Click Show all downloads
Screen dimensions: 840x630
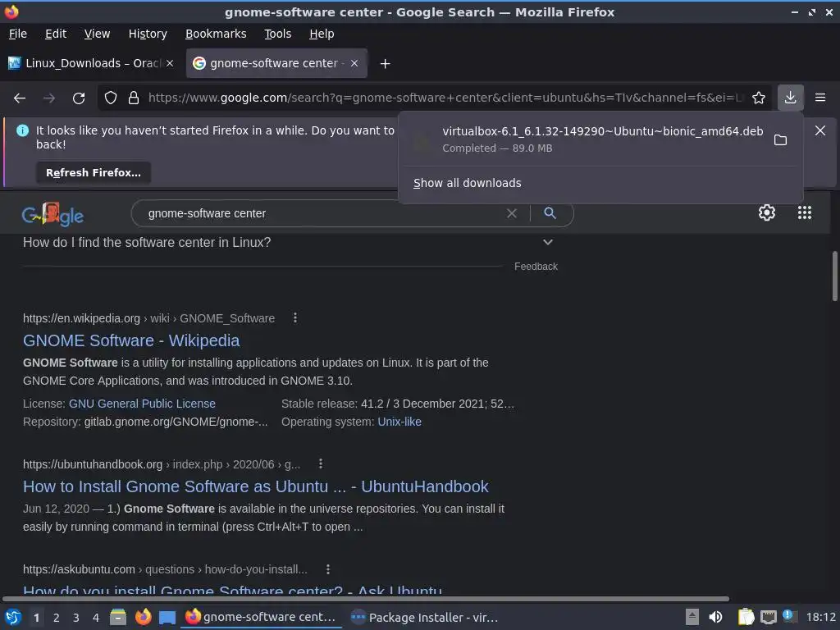click(467, 183)
